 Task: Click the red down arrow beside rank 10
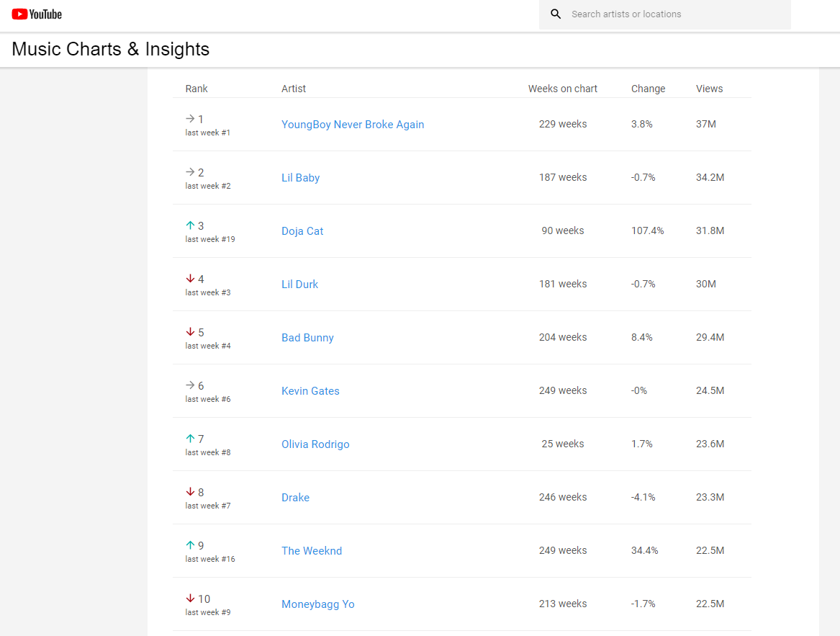[x=190, y=599]
